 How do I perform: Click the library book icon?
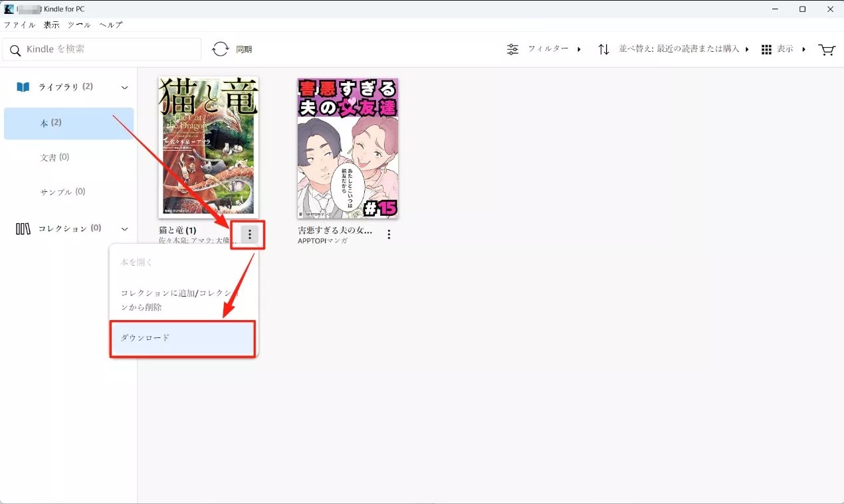(23, 87)
